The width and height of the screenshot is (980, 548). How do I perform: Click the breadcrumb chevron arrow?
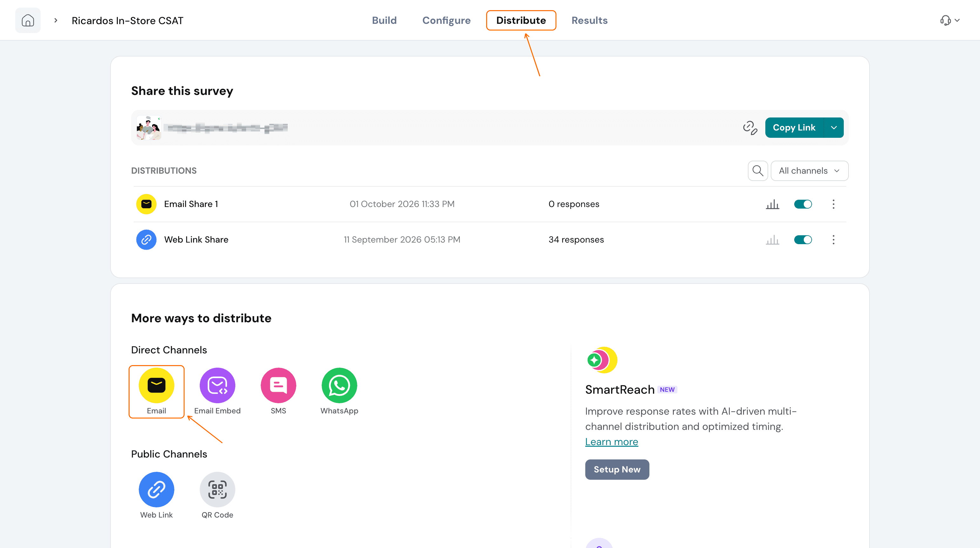click(56, 21)
